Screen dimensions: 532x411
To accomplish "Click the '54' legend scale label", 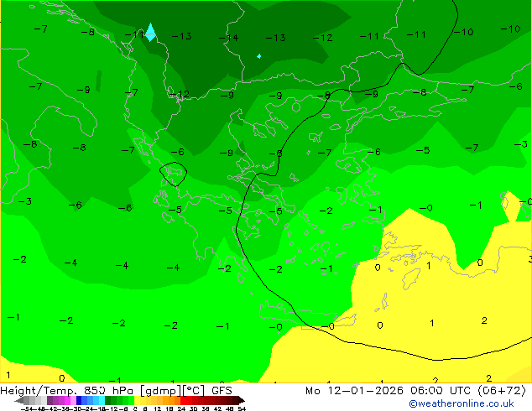I will point(242,408).
